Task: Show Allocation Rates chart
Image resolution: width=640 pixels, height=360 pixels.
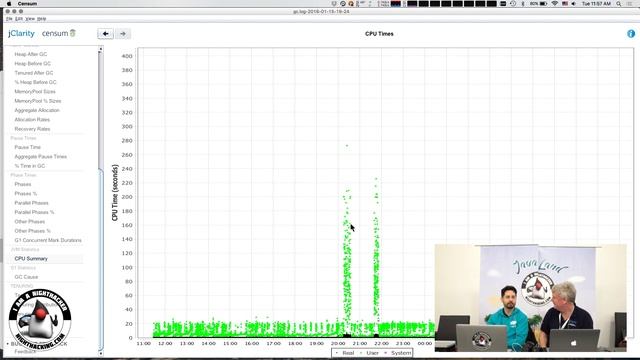Action: (32, 120)
